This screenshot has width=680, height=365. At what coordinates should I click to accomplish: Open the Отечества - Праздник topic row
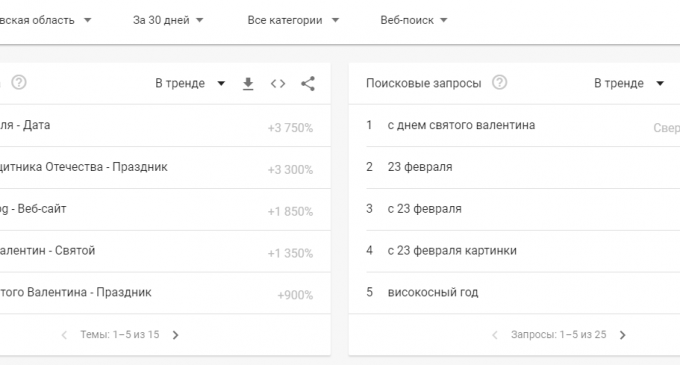[165, 168]
